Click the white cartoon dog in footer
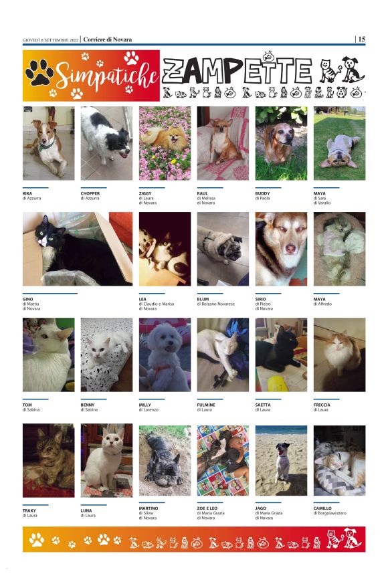Viewport: 388px width, 588px height. 353,538
